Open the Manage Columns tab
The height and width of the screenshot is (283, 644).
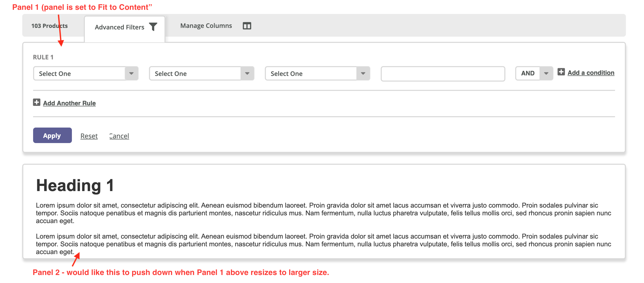tap(206, 26)
